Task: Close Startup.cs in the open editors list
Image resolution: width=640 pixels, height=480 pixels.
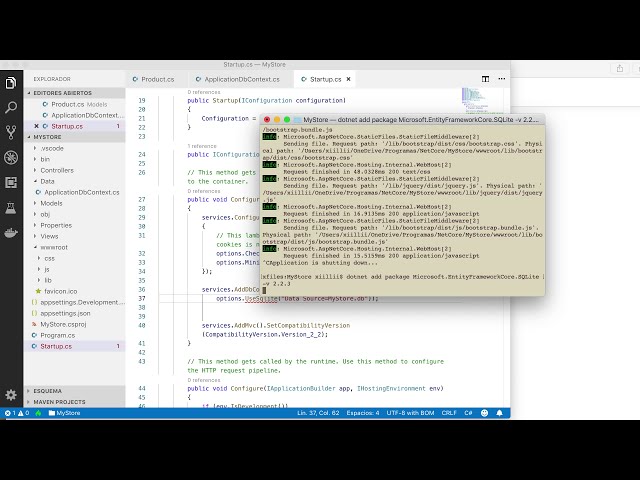Action: pyautogui.click(x=36, y=126)
